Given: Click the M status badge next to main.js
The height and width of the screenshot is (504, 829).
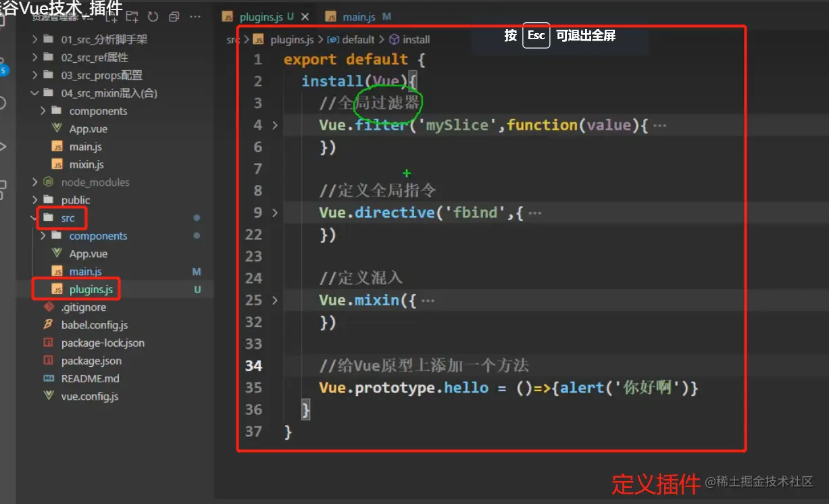Looking at the screenshot, I should pyautogui.click(x=197, y=272).
